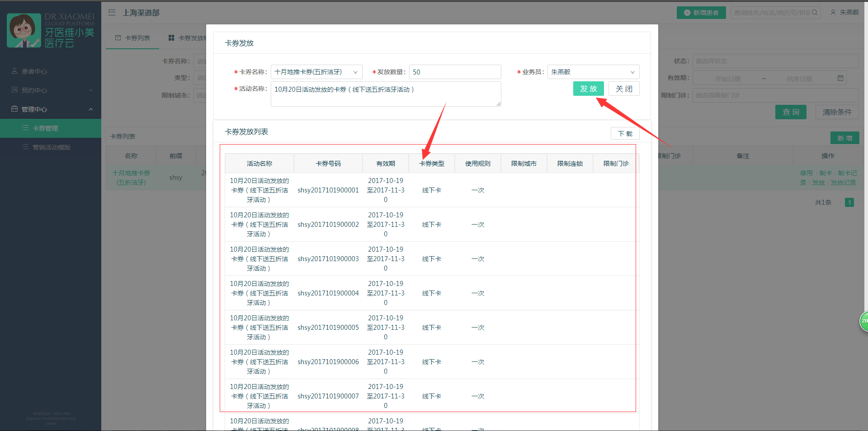Click the DR.XIAOMEI logo avatar
This screenshot has height=431, width=868.
24,30
